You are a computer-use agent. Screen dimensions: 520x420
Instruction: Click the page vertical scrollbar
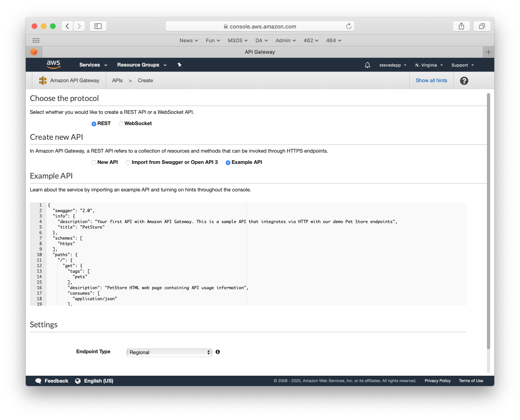pos(488,221)
